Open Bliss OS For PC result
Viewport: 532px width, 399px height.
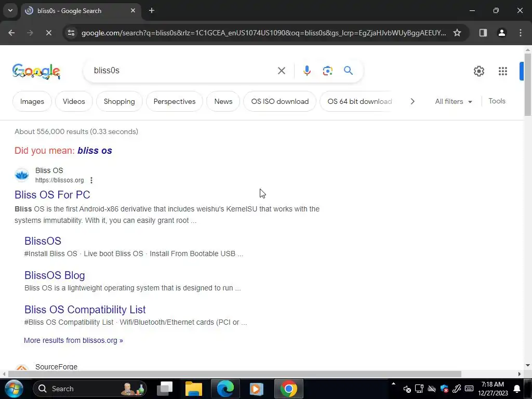click(x=52, y=195)
